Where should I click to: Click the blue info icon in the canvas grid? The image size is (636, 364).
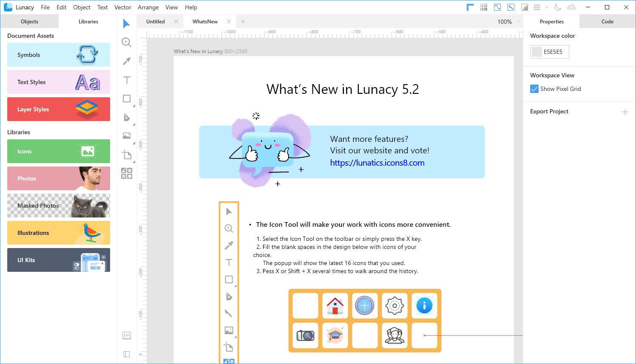[424, 306]
